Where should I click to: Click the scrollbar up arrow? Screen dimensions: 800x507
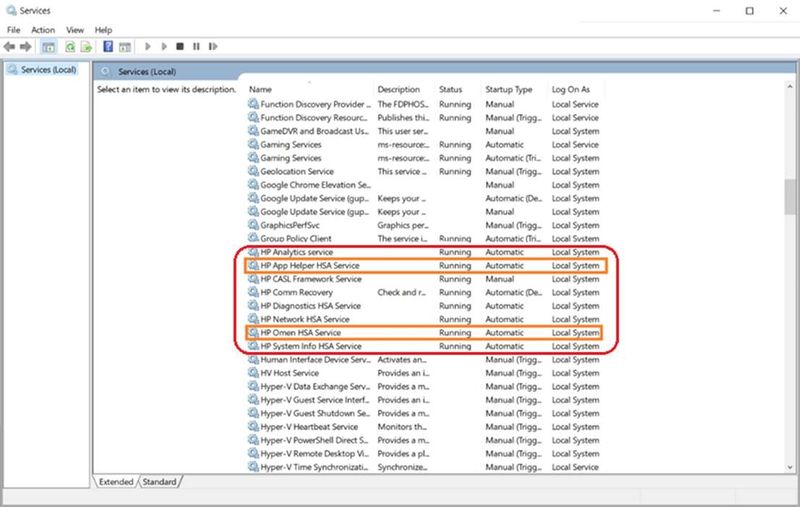[790, 87]
